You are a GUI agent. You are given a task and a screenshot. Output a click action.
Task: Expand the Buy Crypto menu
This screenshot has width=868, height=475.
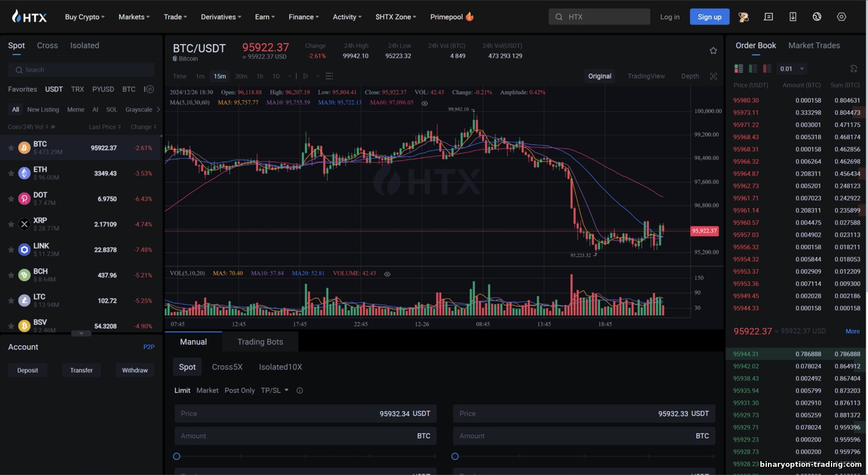[85, 17]
